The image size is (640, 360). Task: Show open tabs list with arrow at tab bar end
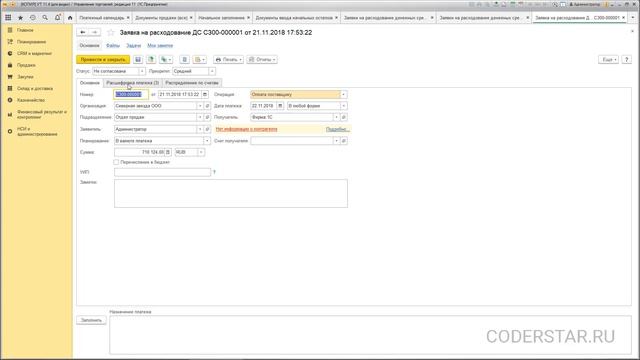[x=633, y=18]
